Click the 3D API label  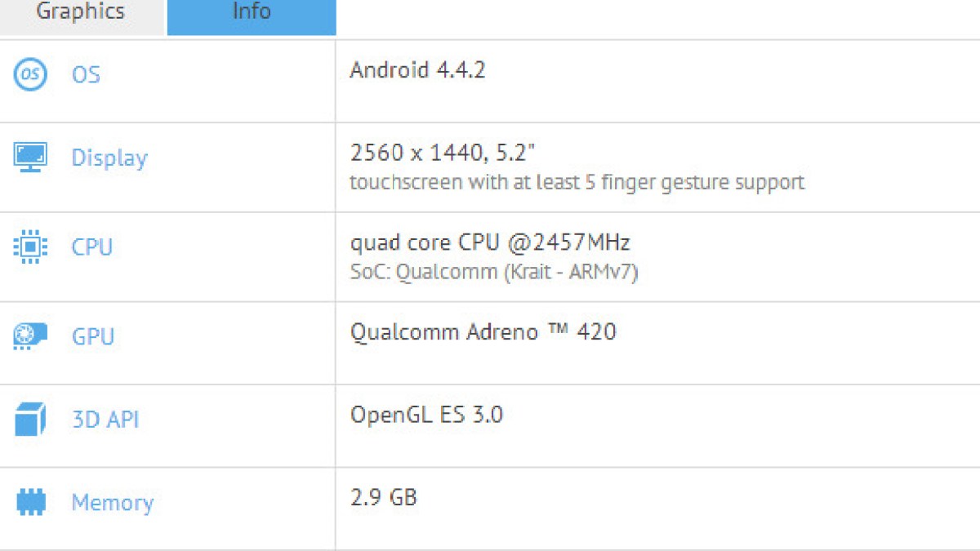[105, 420]
